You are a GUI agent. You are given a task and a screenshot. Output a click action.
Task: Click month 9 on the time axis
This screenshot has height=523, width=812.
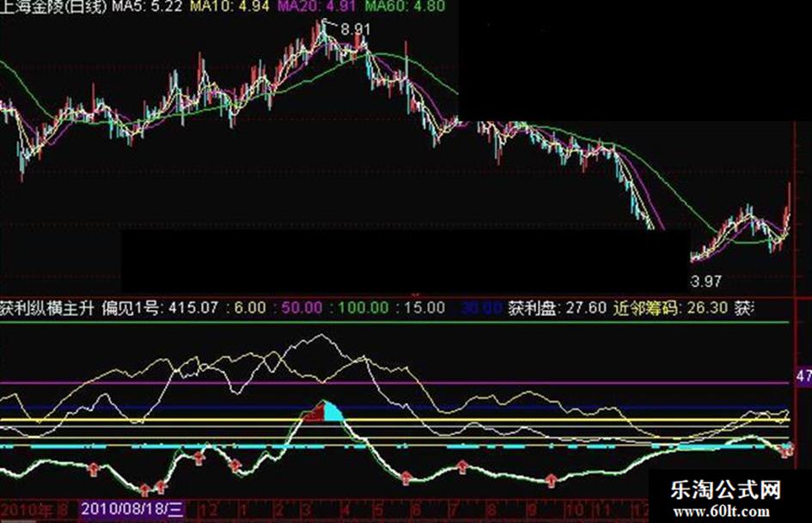532,510
